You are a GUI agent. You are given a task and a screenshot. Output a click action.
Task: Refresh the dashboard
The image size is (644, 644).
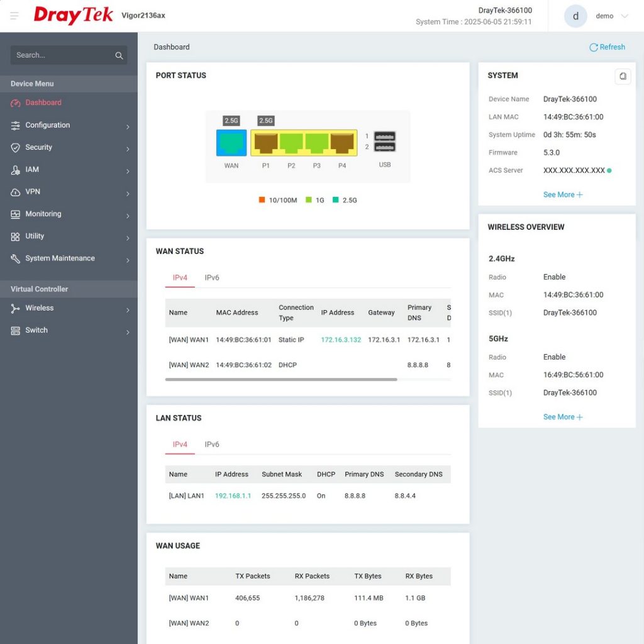click(x=607, y=47)
